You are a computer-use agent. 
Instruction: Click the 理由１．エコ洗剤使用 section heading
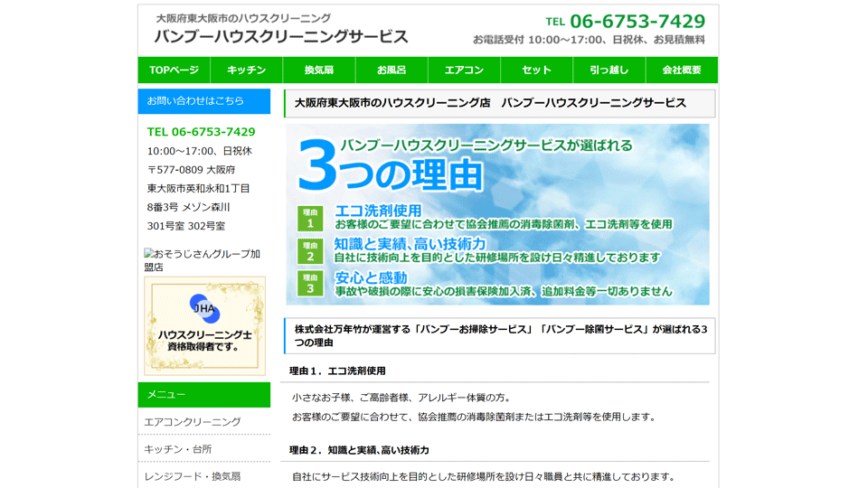point(337,371)
